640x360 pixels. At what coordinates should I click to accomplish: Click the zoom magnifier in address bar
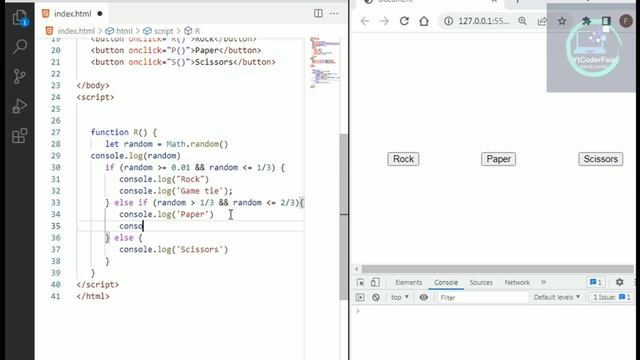pos(522,21)
